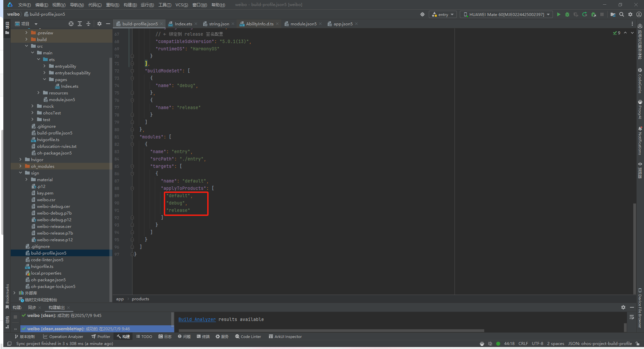
Task: Open the Notifications side panel
Action: (640, 140)
